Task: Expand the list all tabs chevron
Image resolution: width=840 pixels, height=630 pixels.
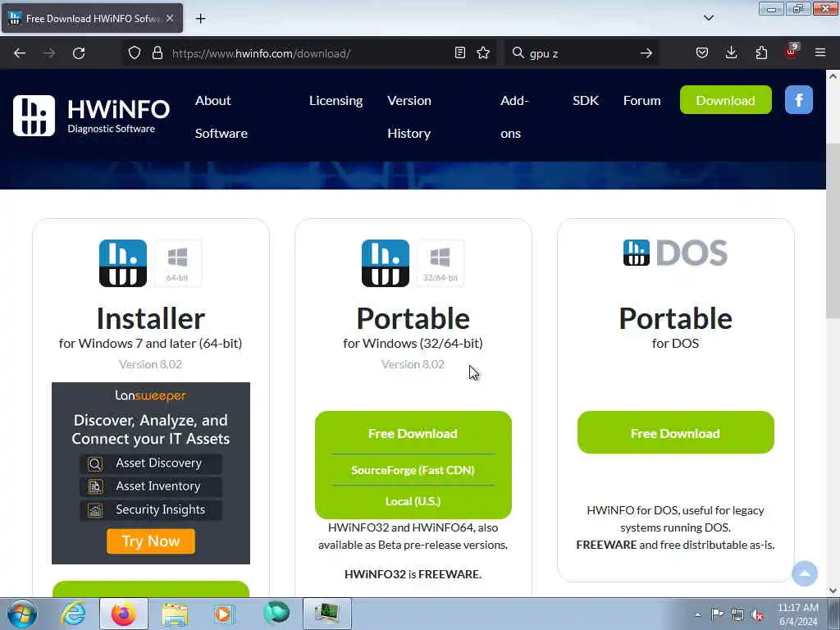Action: point(708,18)
